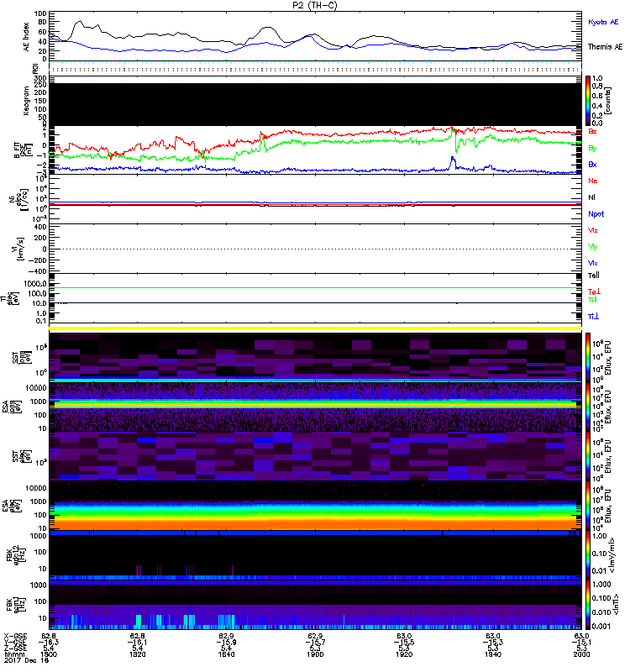630x672 pixels.
Task: Click the Y-GSE value '-15.5'
Action: click(x=404, y=642)
